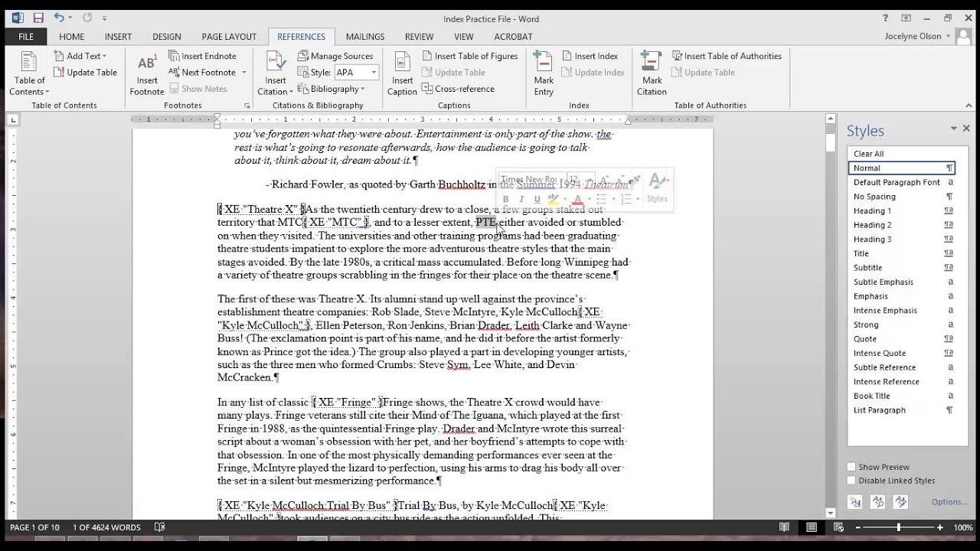Click the document vertical scrollbar thumb

[831, 143]
